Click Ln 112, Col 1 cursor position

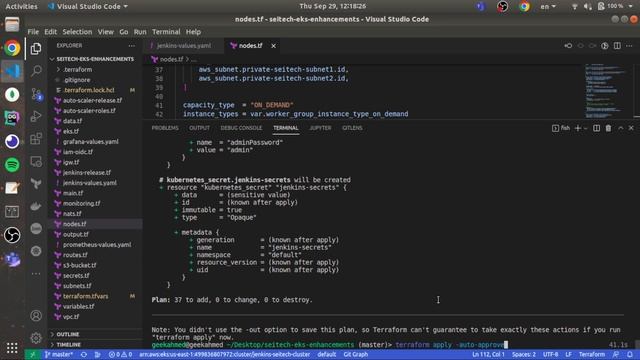point(488,354)
